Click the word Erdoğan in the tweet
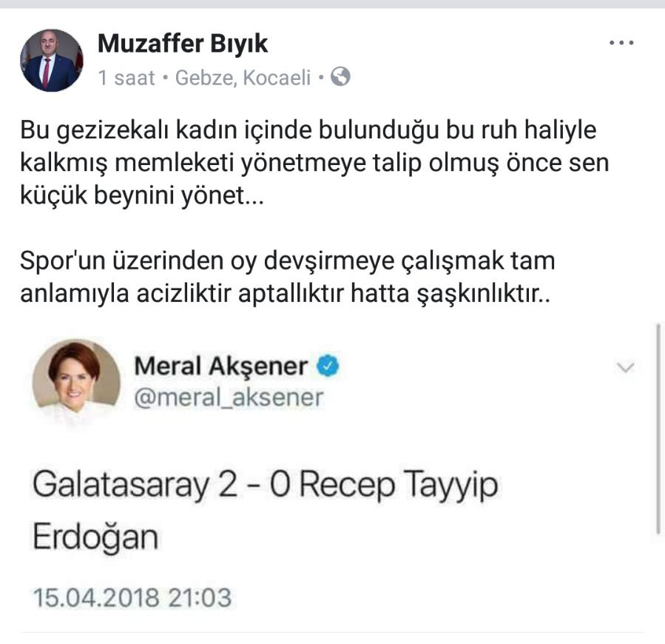 (x=96, y=537)
